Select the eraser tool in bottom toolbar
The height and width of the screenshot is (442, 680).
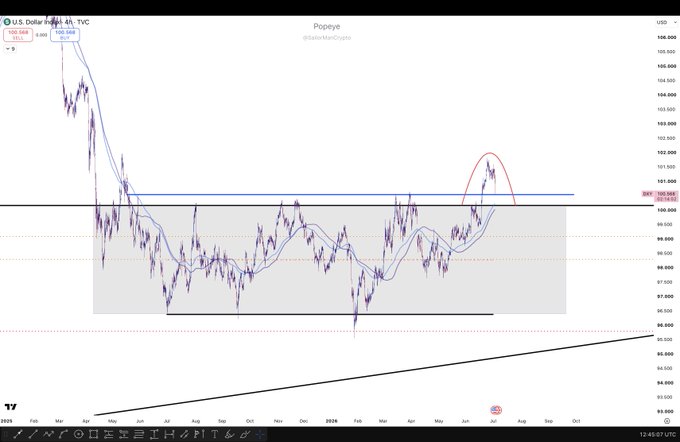click(x=245, y=434)
